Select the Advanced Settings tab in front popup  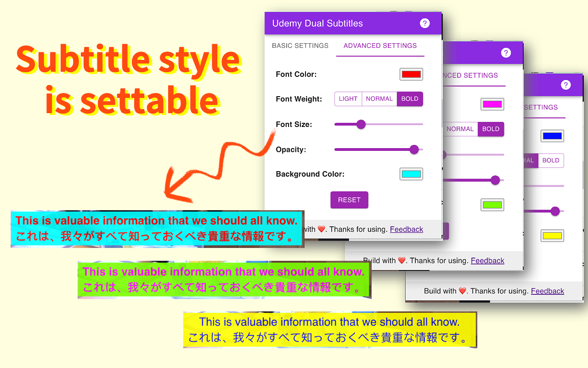pos(380,46)
